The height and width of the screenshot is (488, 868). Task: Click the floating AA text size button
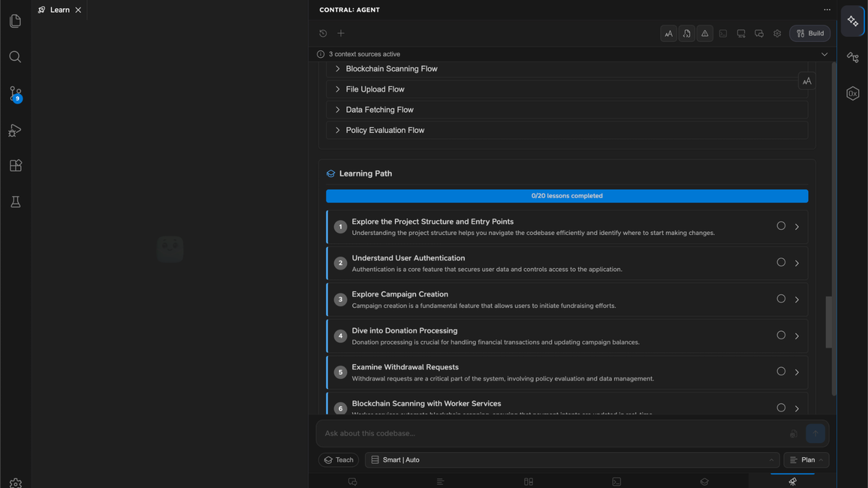click(807, 81)
